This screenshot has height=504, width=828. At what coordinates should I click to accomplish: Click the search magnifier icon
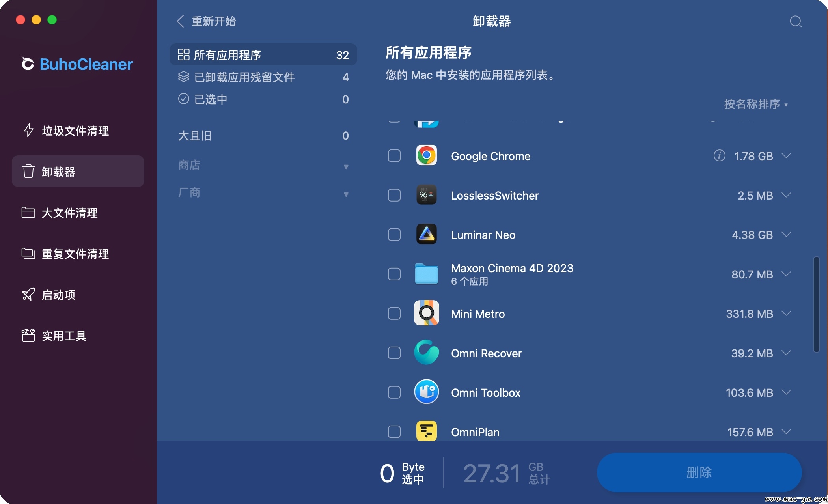[796, 21]
